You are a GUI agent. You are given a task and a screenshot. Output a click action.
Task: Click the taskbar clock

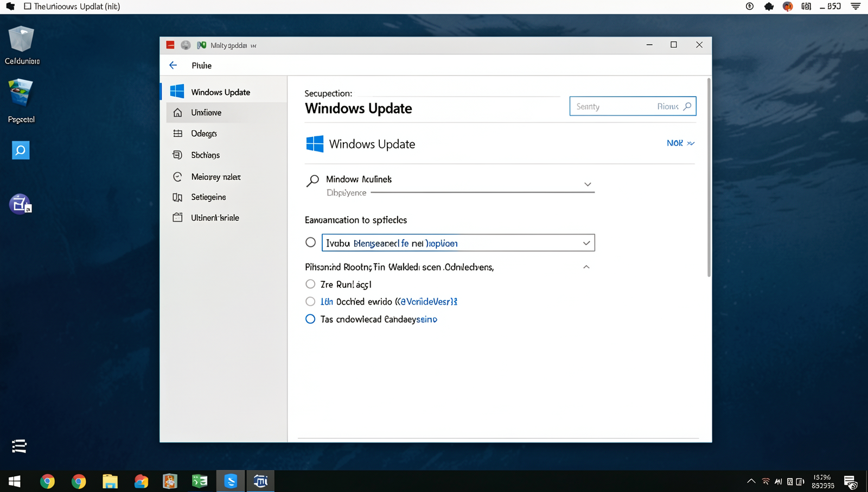click(x=823, y=481)
